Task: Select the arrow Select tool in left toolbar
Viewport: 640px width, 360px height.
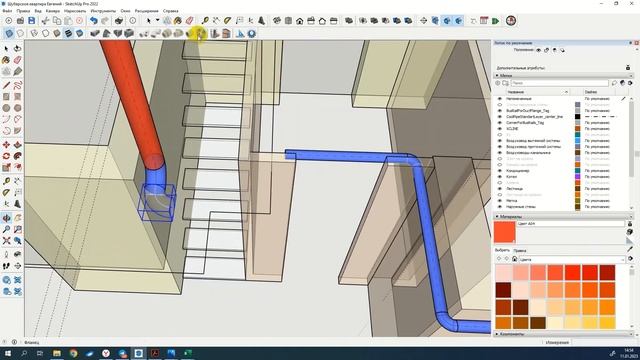Action: 6,49
